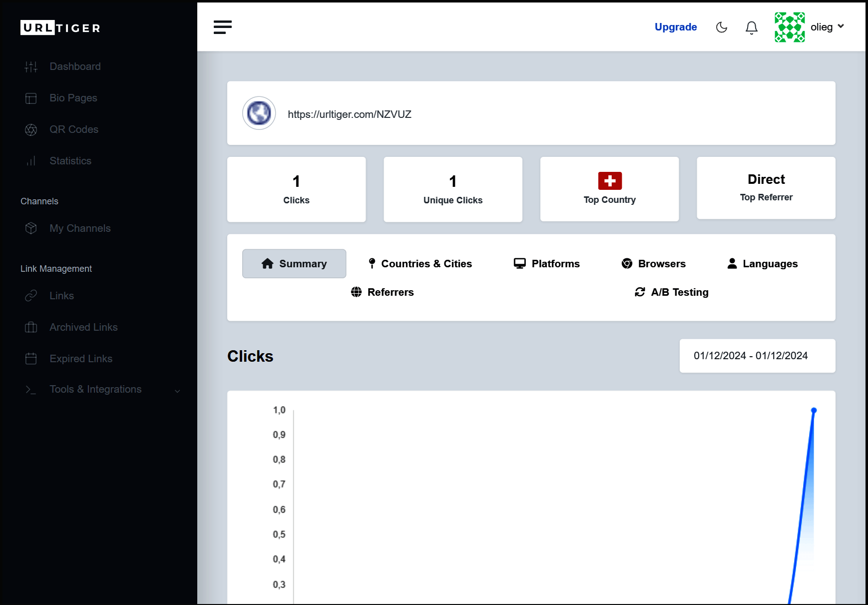Click the Referrers globe icon
Screen dimensions: 868x605
(356, 292)
